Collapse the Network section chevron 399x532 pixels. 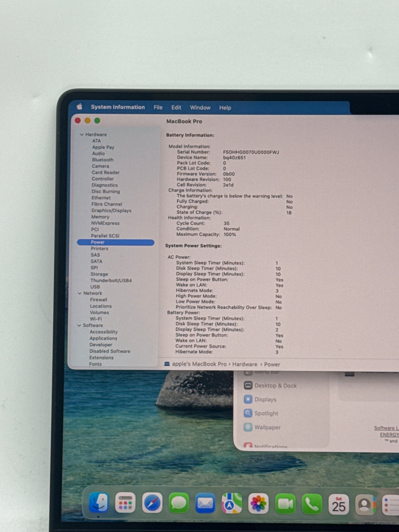coord(80,293)
